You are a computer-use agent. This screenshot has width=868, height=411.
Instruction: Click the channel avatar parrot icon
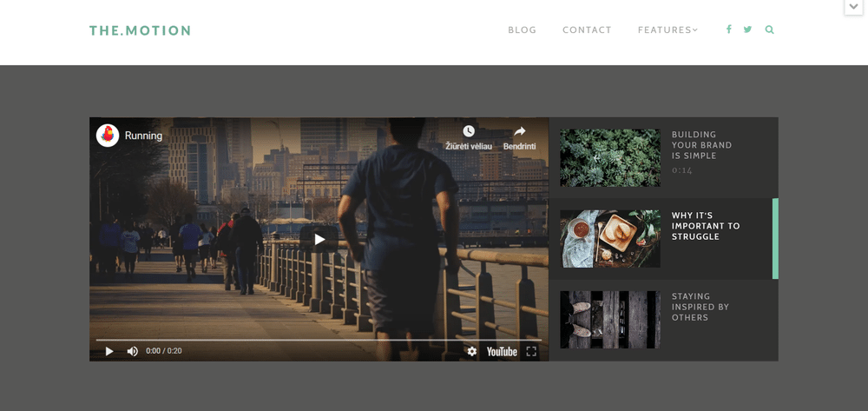point(108,136)
